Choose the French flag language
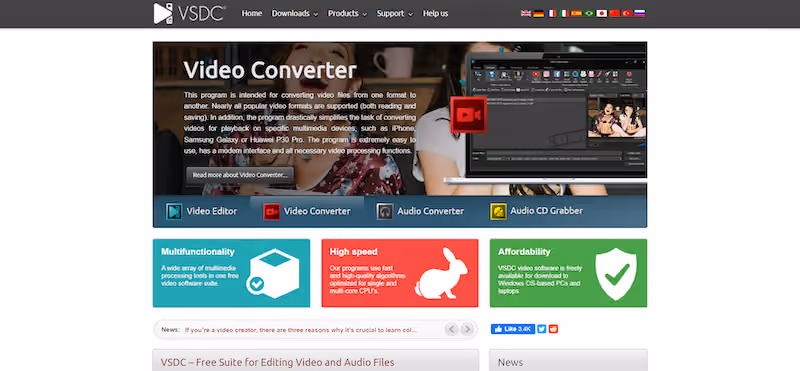 point(551,13)
